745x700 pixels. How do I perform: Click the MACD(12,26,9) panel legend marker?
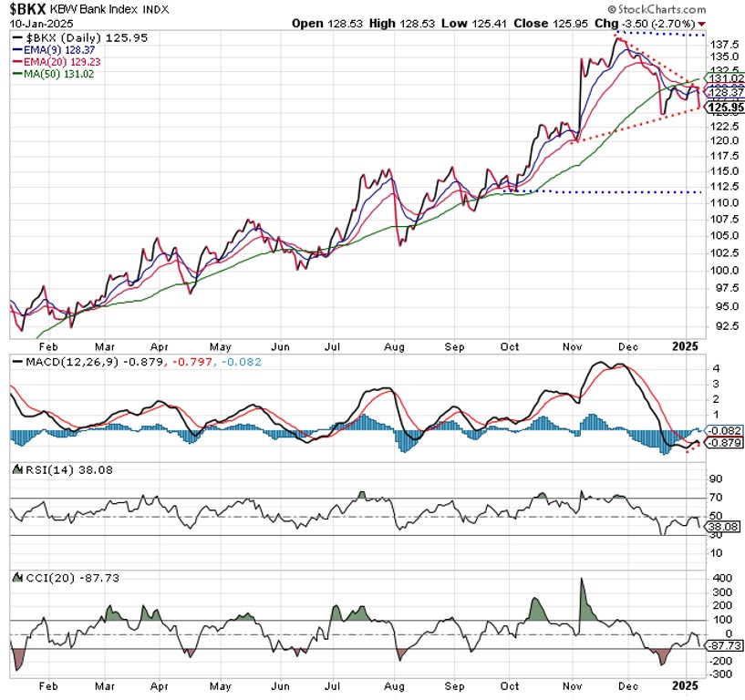pyautogui.click(x=20, y=364)
